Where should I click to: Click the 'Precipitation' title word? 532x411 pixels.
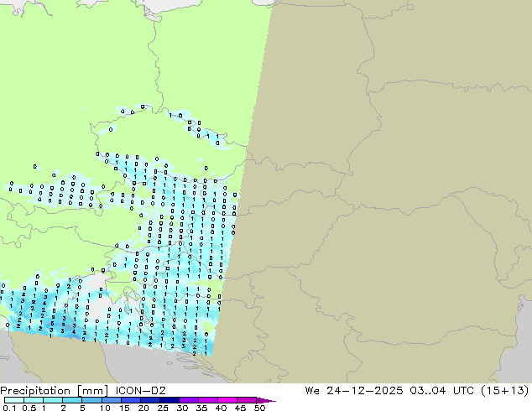coord(35,391)
